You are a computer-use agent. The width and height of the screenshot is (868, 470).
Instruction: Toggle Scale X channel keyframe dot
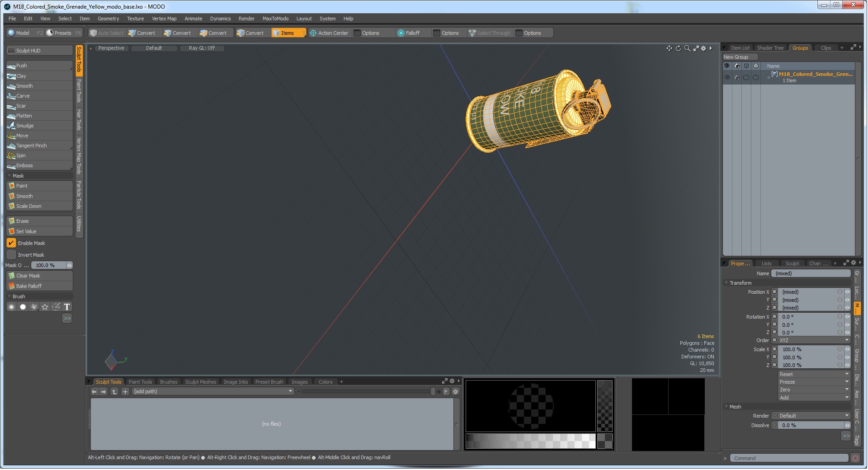tap(774, 349)
